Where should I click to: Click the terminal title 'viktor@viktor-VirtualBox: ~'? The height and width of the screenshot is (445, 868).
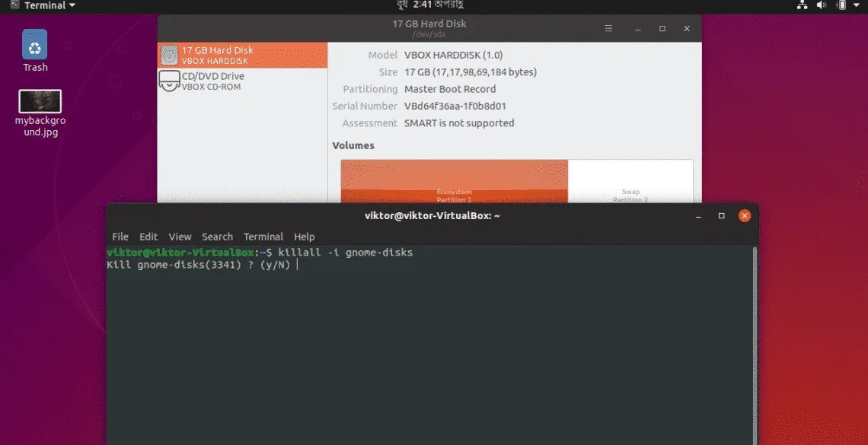[x=432, y=215]
